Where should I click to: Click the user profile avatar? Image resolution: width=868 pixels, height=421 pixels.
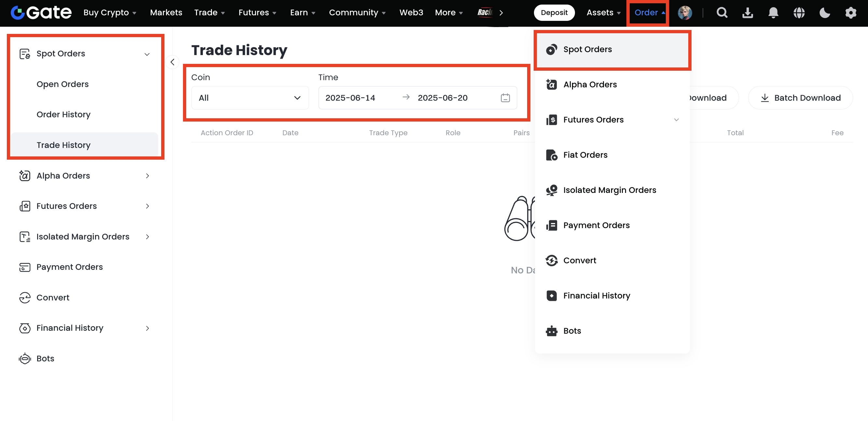[x=685, y=13]
